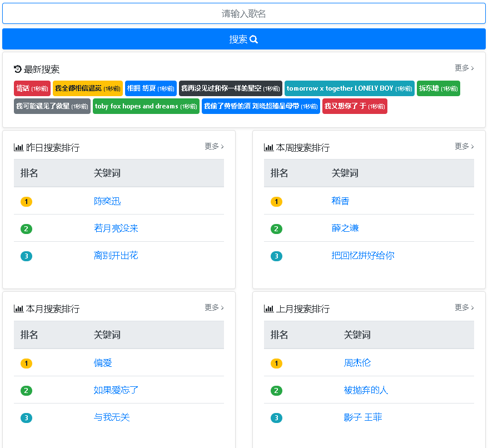The image size is (488, 448).
Task: Click bar chart icon beside 本周搜索排行
Action: pyautogui.click(x=268, y=147)
